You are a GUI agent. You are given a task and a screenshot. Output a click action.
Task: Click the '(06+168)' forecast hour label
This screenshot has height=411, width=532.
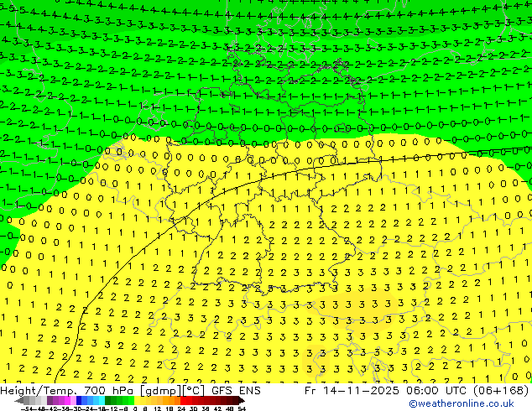pyautogui.click(x=502, y=390)
